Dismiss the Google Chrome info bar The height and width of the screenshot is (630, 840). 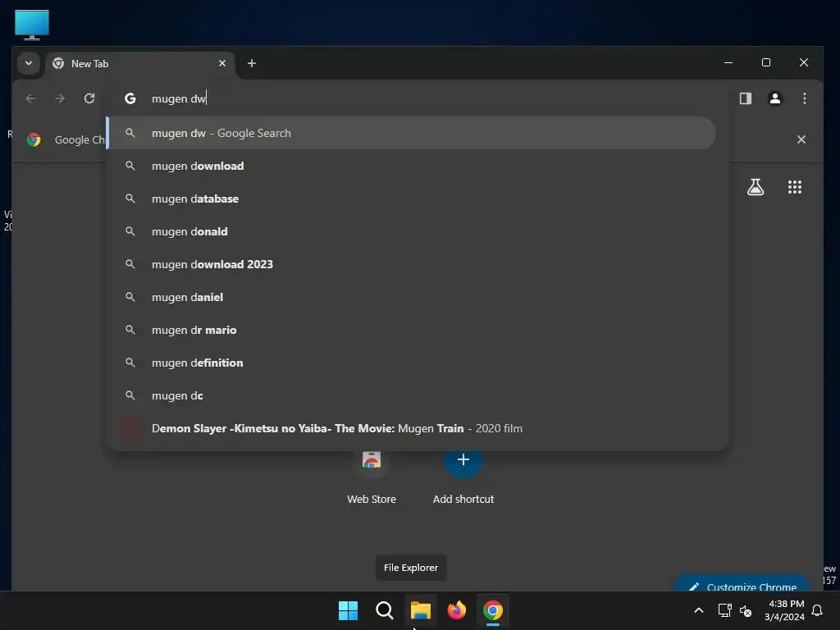(x=801, y=139)
